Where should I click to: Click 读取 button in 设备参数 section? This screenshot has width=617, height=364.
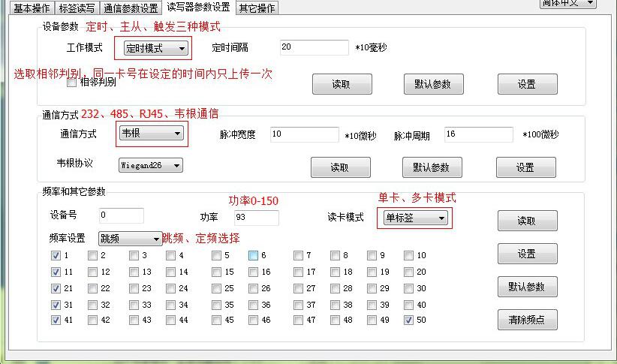[342, 84]
